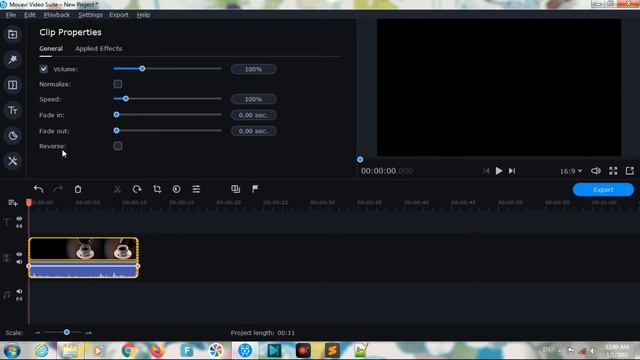
Task: Open the More Tools wrench icon
Action: [13, 161]
